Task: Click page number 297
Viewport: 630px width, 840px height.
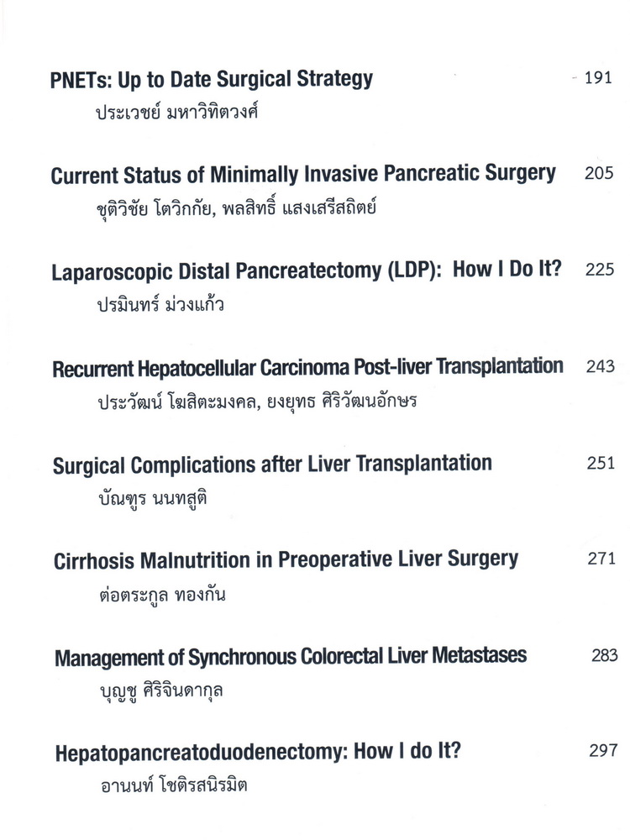Action: pos(603,750)
